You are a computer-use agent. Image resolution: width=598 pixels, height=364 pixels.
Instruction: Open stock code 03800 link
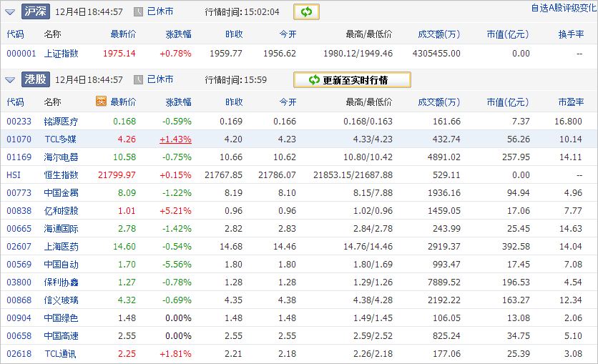[19, 282]
